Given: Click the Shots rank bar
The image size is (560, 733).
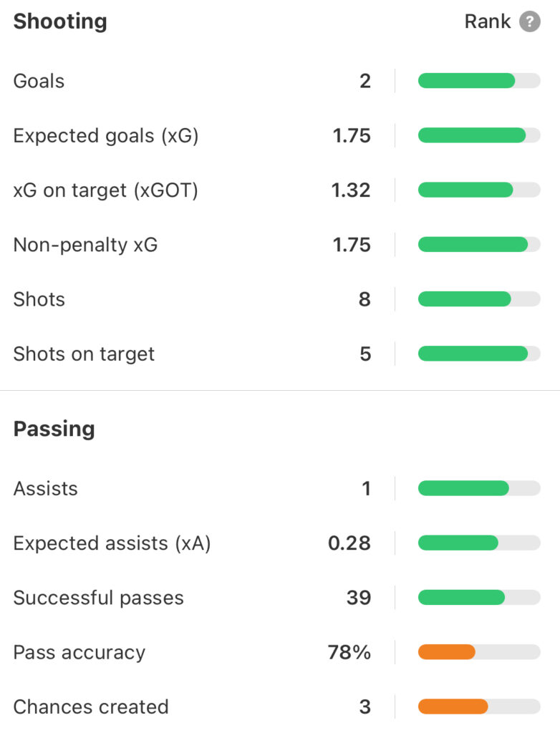Looking at the screenshot, I should pos(479,299).
